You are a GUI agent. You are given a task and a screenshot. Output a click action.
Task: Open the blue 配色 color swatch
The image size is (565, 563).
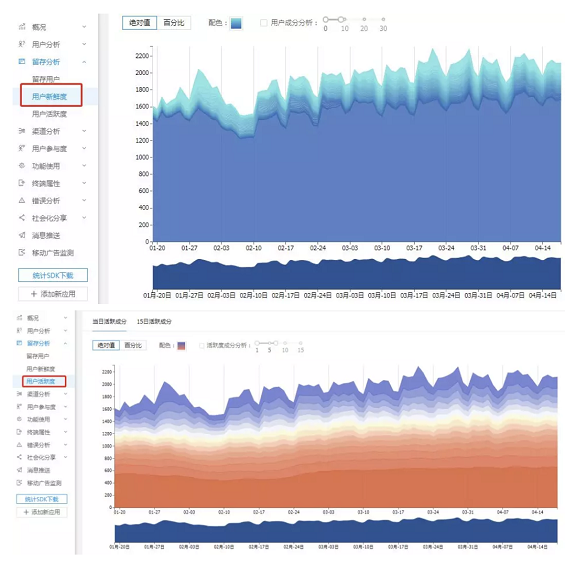[x=236, y=23]
